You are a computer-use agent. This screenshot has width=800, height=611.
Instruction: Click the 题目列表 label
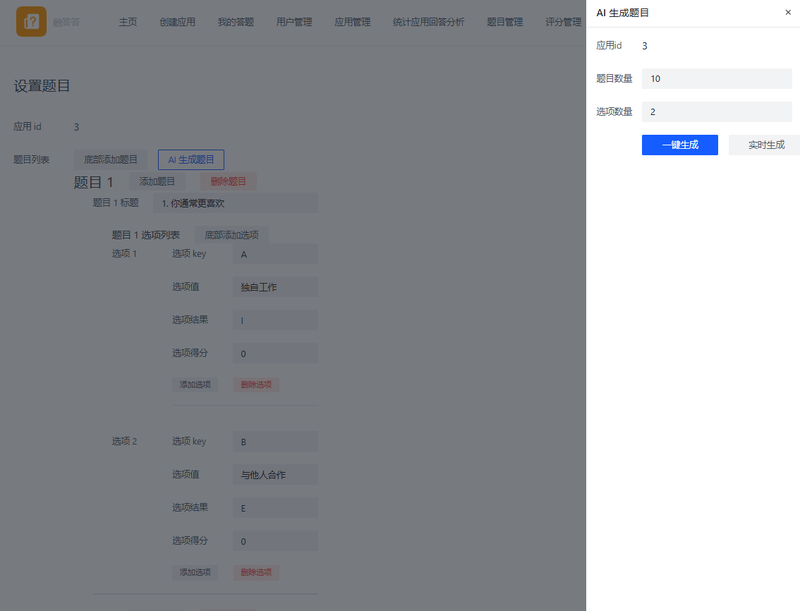click(x=32, y=160)
